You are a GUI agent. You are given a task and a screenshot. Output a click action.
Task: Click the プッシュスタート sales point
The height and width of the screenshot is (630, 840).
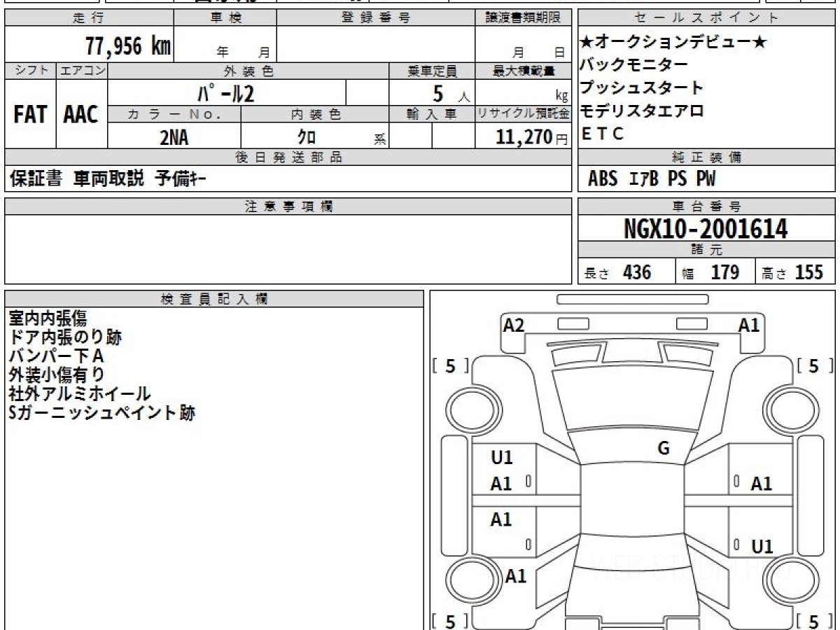642,88
